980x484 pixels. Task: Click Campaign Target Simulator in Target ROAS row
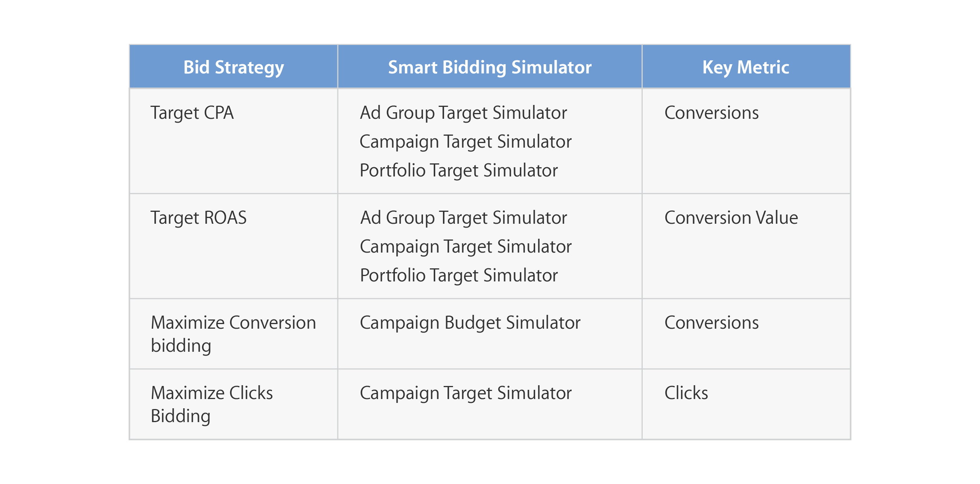(466, 247)
